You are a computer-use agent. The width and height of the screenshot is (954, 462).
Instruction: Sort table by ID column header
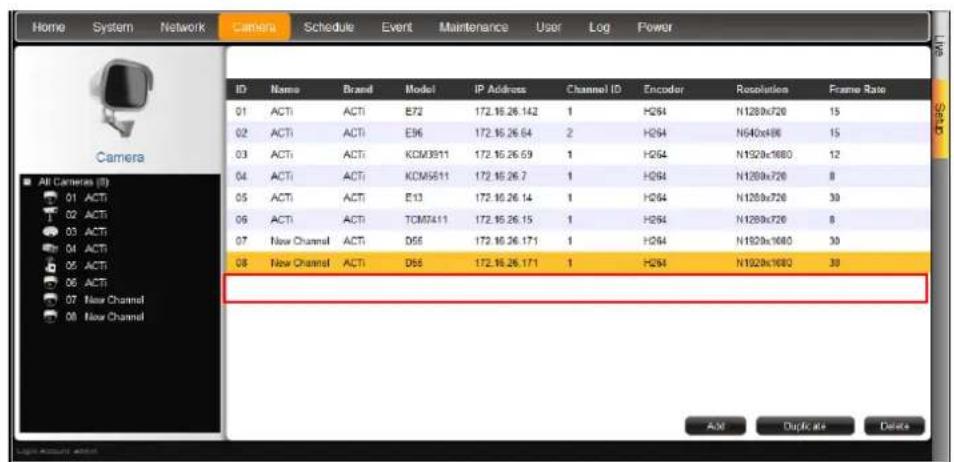pos(240,89)
